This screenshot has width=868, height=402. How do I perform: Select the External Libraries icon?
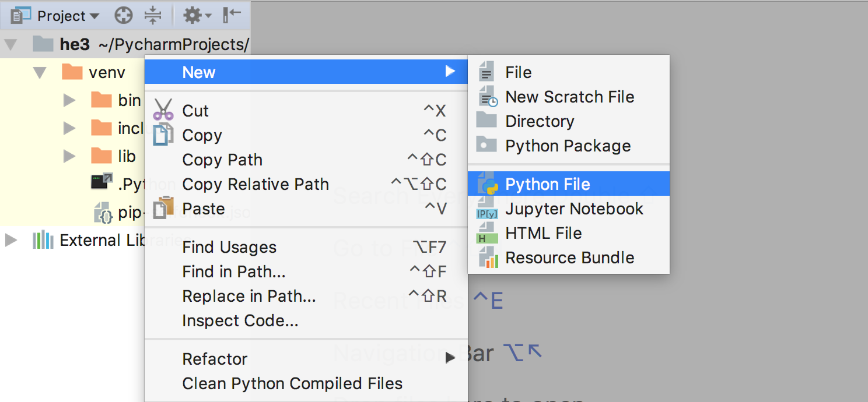43,240
